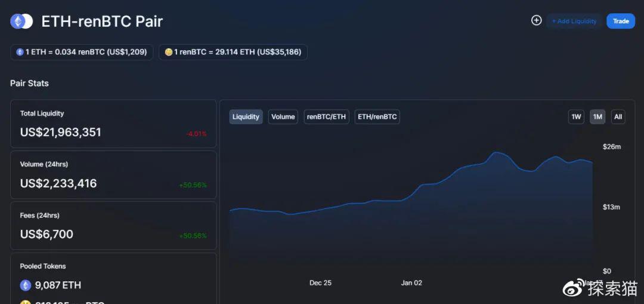Click the Jan 02 axis label
The width and height of the screenshot is (644, 304).
point(411,283)
